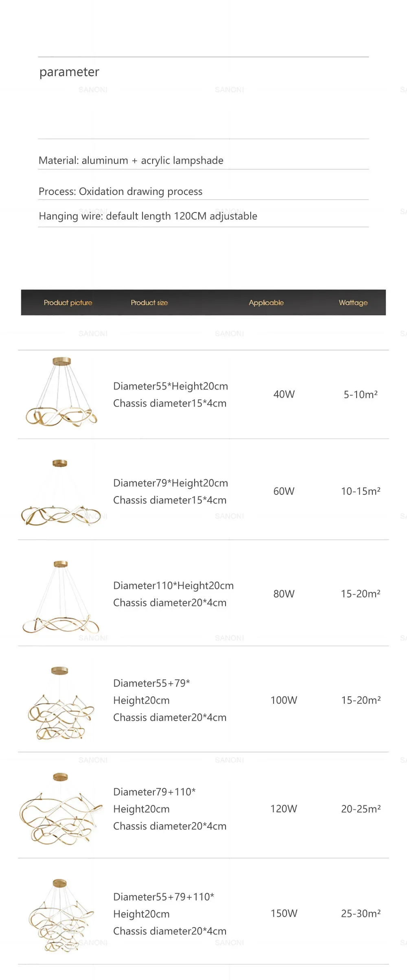Click the 20-25m² area value
The image size is (407, 980).
(x=361, y=809)
